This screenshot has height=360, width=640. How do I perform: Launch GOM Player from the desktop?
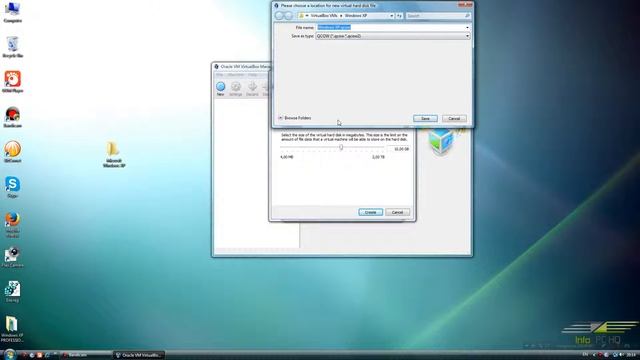[x=13, y=82]
